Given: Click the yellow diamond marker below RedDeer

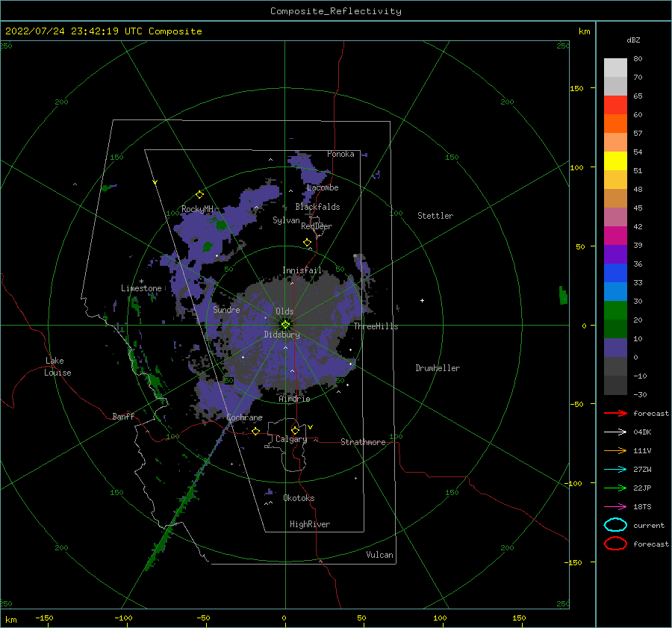Looking at the screenshot, I should [307, 243].
